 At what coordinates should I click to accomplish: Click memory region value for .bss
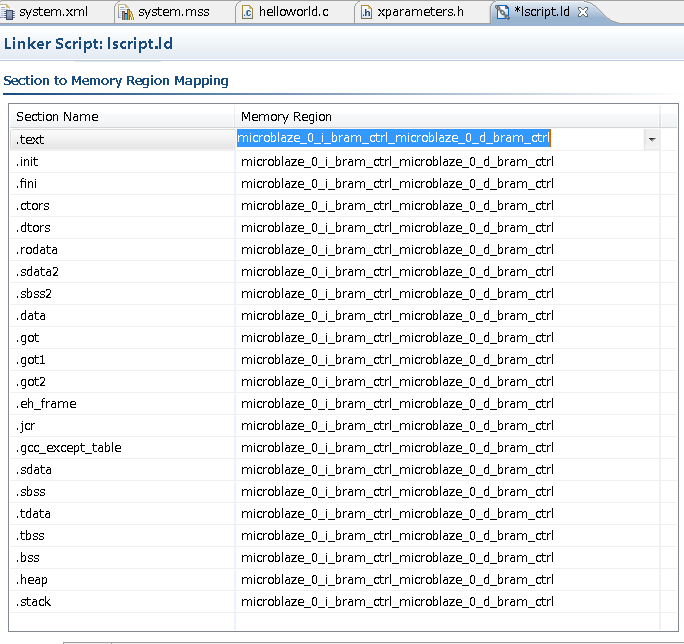(x=396, y=558)
